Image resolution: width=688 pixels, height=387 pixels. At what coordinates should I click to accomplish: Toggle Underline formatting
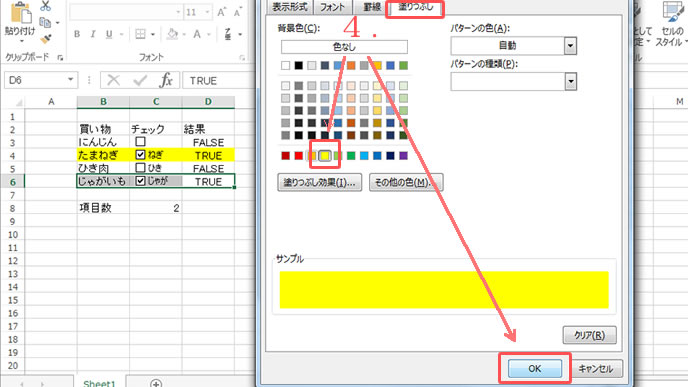[109, 34]
